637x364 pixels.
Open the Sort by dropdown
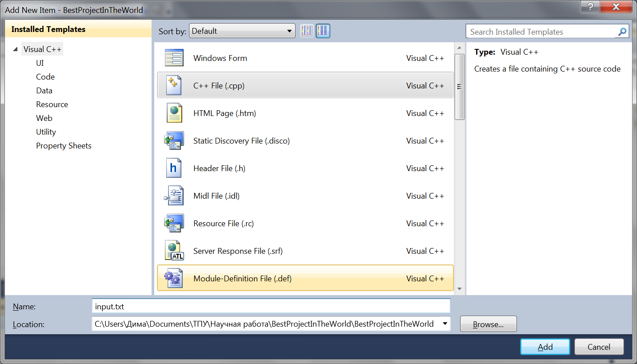click(x=242, y=31)
